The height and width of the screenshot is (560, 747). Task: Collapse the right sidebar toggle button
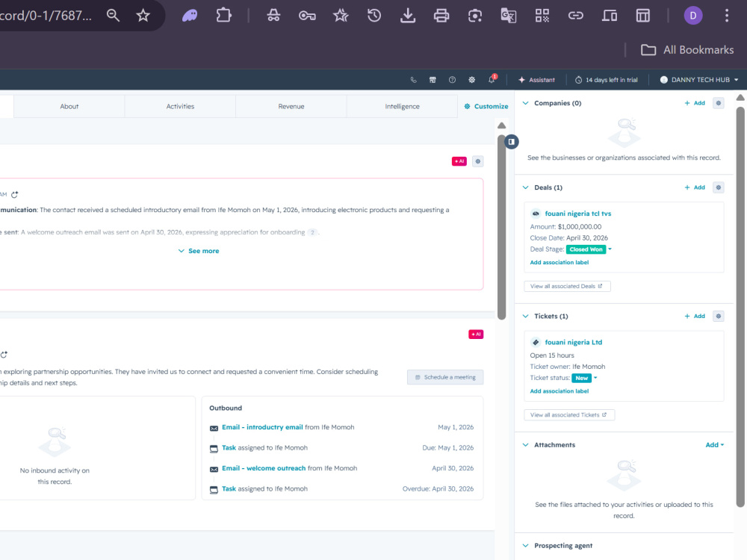click(x=511, y=141)
